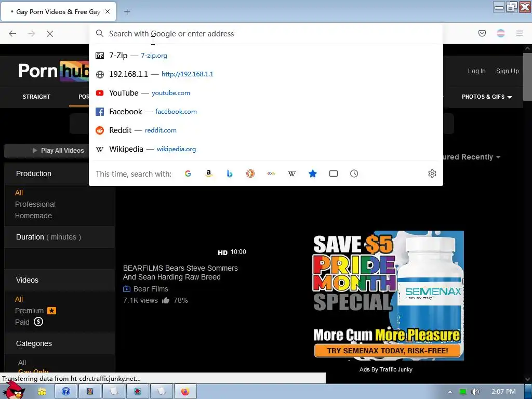Select Homemade production filter
Image resolution: width=532 pixels, height=399 pixels.
click(x=33, y=216)
